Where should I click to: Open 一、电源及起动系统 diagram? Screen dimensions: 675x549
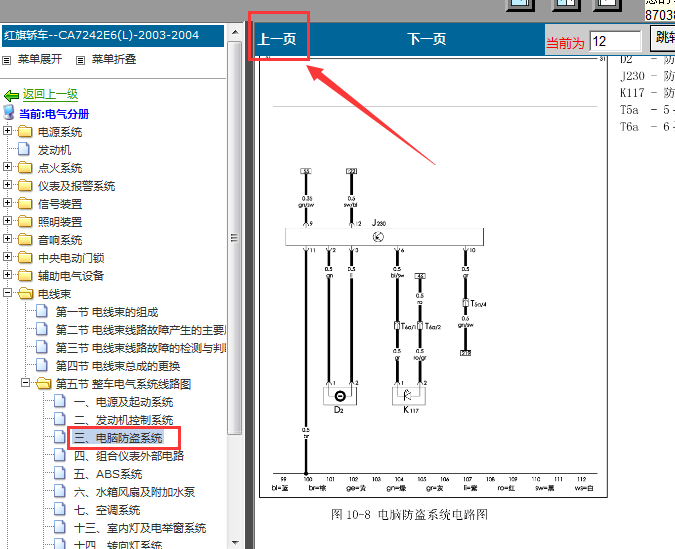[x=124, y=402]
